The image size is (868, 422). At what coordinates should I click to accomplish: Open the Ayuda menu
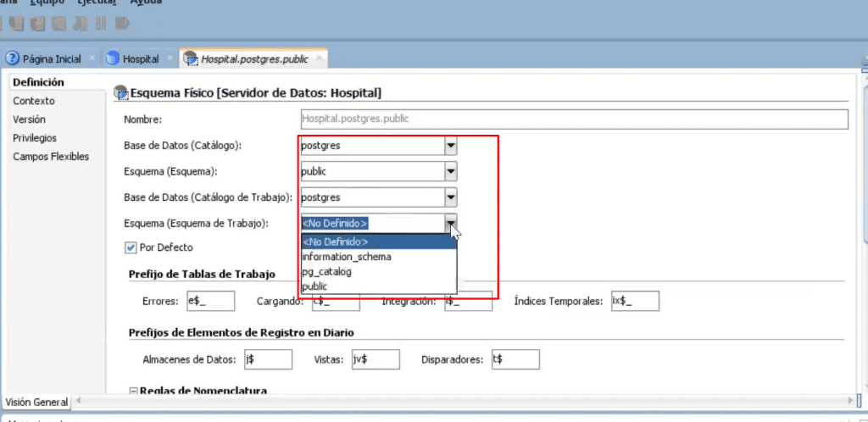(146, 2)
